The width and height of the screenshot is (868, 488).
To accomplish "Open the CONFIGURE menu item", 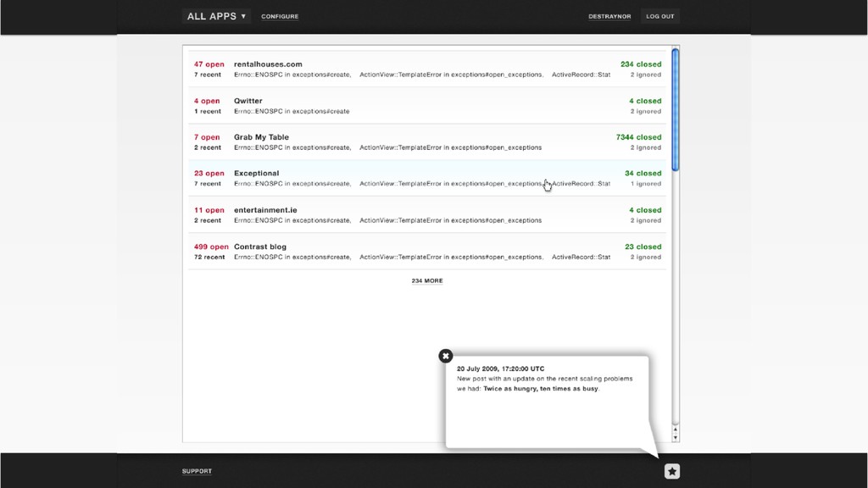I will pos(280,17).
